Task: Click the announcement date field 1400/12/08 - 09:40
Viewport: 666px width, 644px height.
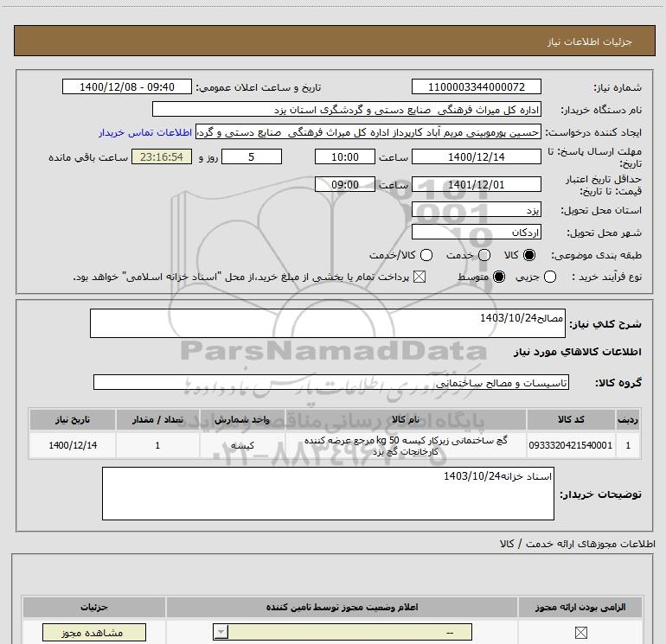Action: pos(127,86)
